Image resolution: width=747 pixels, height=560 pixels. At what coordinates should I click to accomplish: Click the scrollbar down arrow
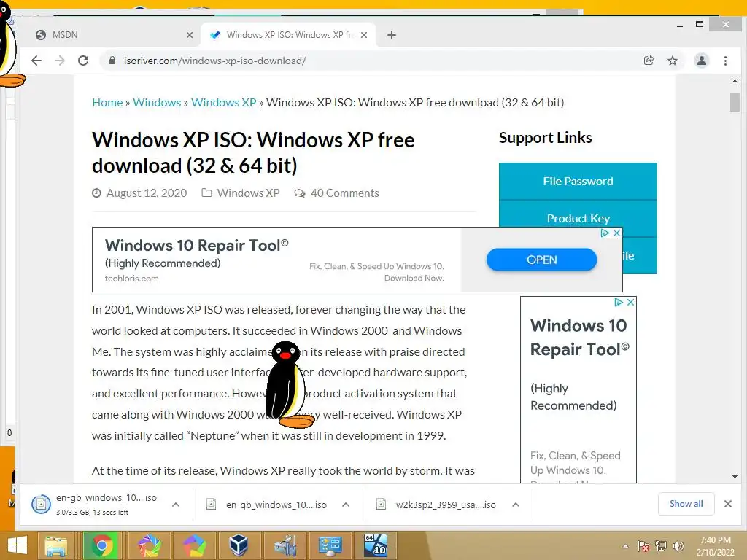point(735,477)
